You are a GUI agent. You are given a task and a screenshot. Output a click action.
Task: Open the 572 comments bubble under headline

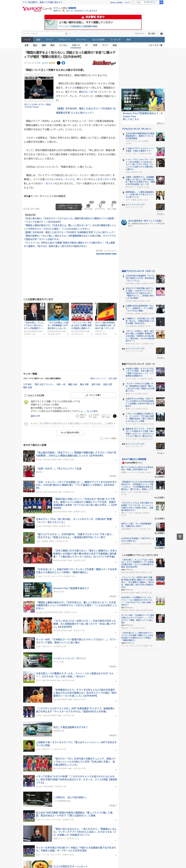point(45,63)
